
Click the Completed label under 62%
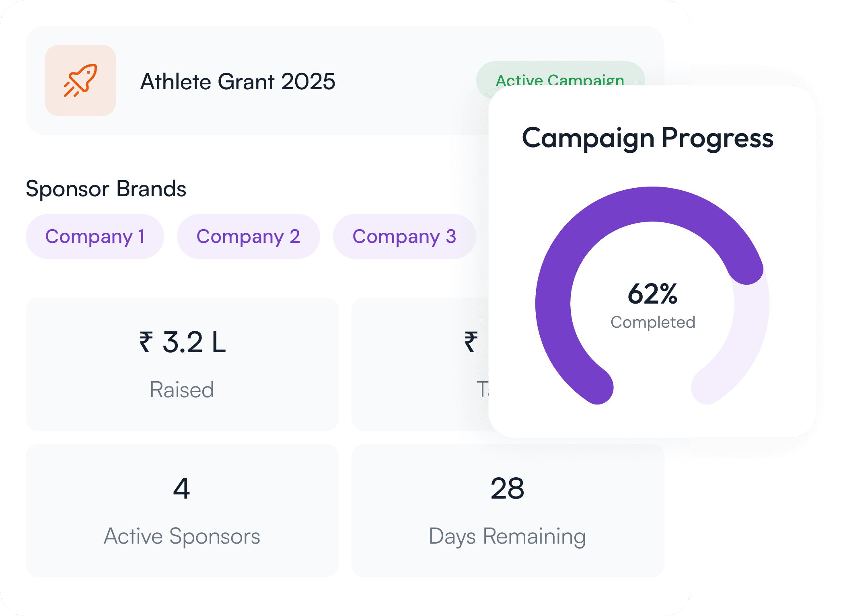pyautogui.click(x=653, y=322)
